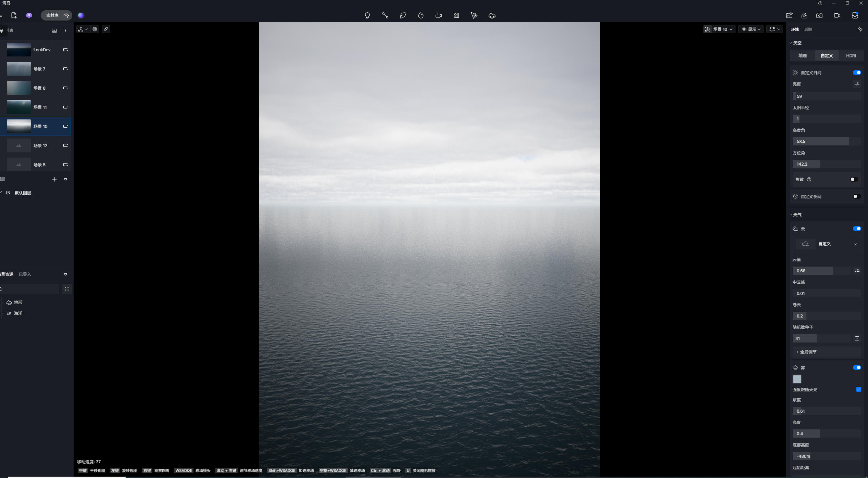Click the lightbulb lighting tool icon
Image resolution: width=868 pixels, height=478 pixels.
tap(367, 15)
